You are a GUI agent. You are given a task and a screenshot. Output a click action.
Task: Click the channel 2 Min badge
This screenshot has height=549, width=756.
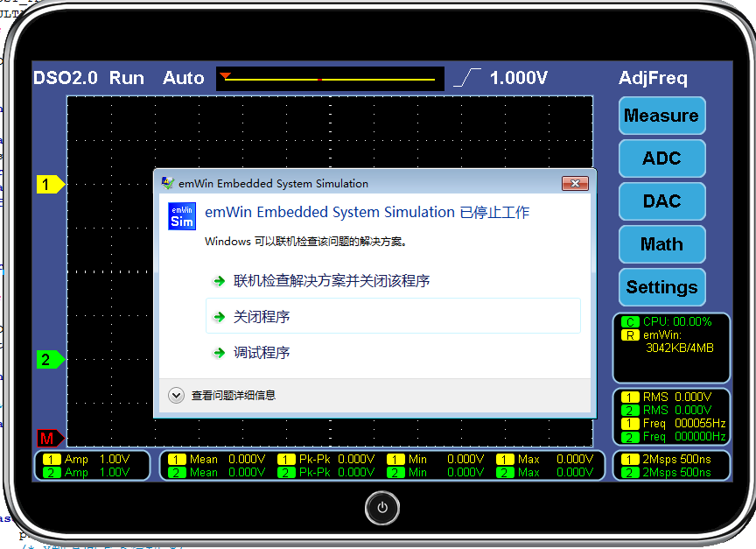coord(395,473)
